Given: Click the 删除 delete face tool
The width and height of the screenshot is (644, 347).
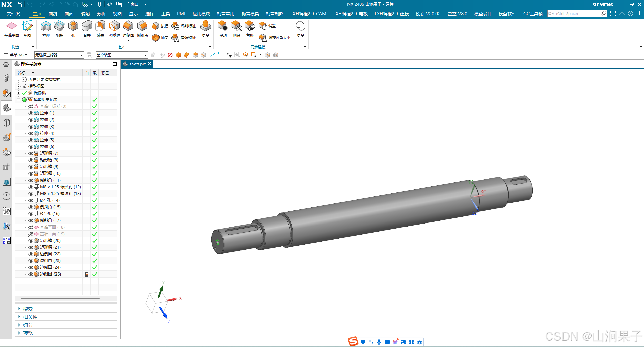Looking at the screenshot, I should pos(236,29).
